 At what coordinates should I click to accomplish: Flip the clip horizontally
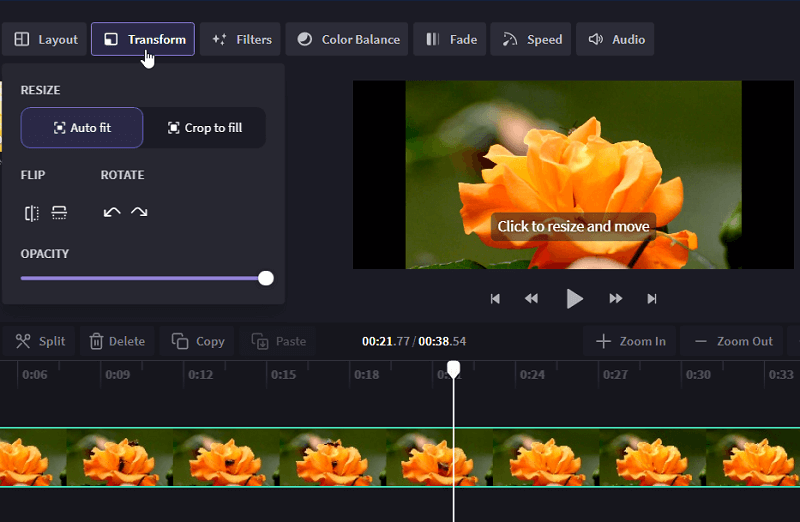[32, 213]
